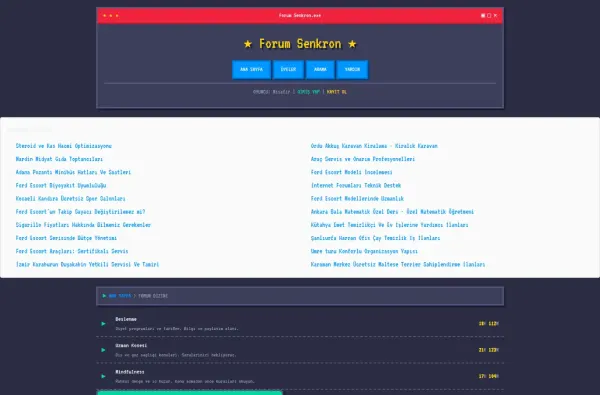This screenshot has height=395, width=600.
Task: Open İzmir Karaburun Yetkili Servisi link
Action: coord(87,264)
